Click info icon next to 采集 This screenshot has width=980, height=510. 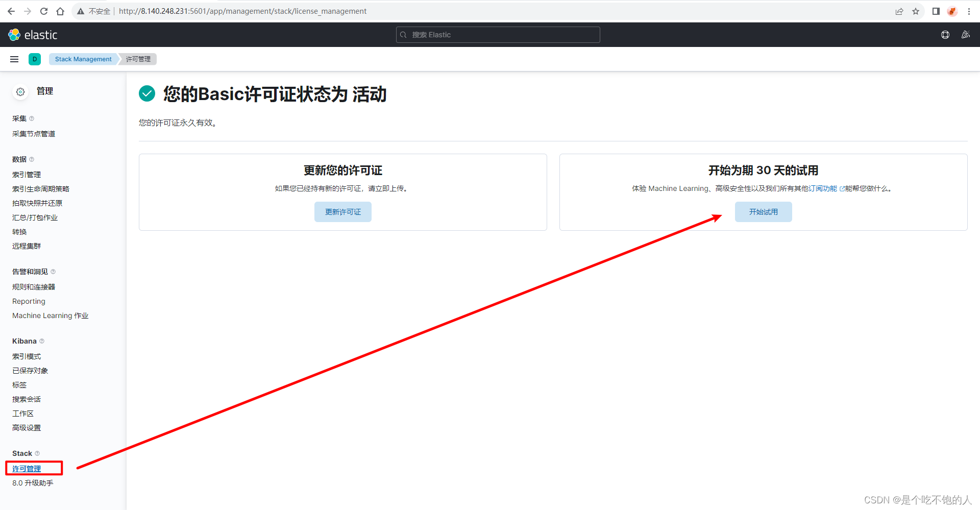point(32,118)
